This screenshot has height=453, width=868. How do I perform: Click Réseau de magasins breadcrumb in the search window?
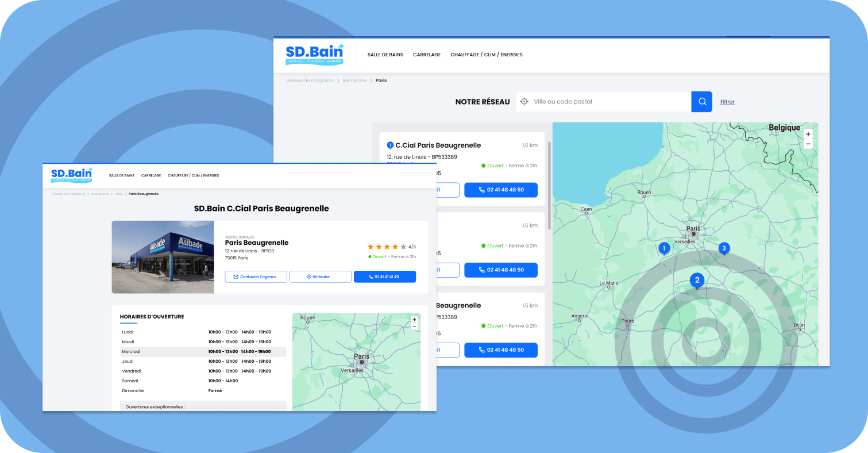point(310,80)
